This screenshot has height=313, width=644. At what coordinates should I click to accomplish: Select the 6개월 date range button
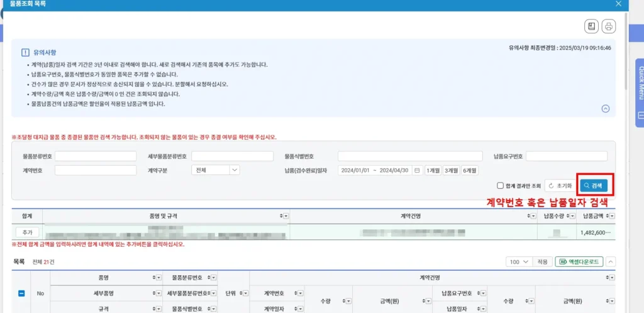470,170
